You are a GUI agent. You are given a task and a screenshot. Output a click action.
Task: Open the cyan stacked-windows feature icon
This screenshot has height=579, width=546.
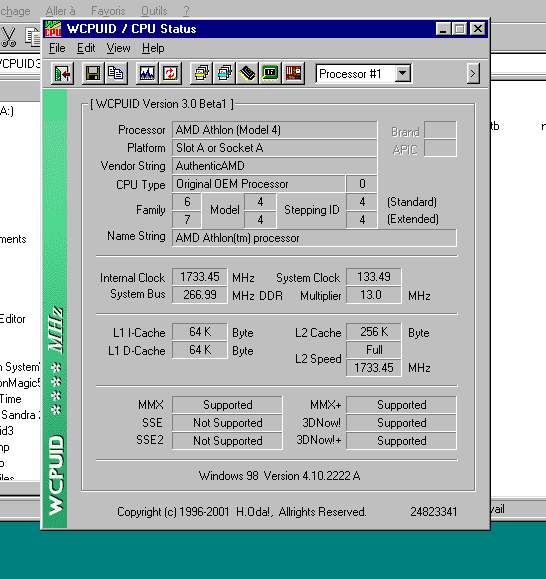[224, 74]
